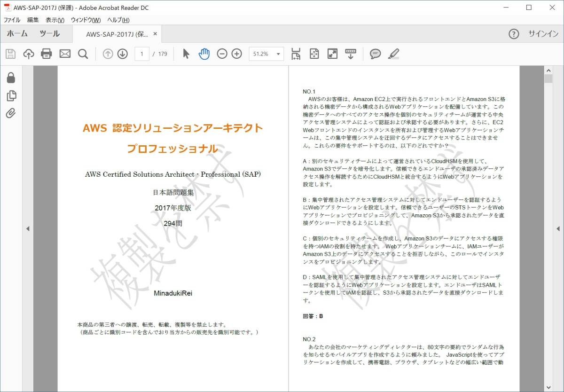
Task: Open the 編集 menu
Action: tap(33, 20)
